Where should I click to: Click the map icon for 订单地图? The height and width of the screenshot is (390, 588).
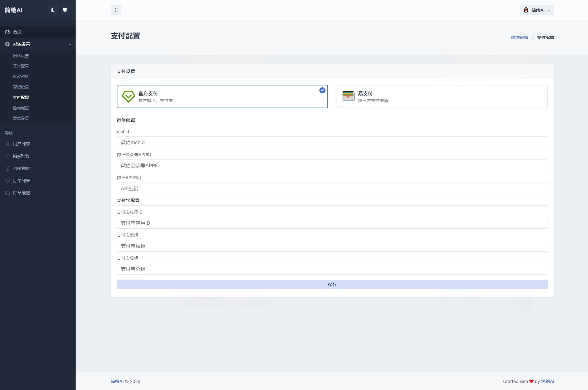[x=7, y=193]
